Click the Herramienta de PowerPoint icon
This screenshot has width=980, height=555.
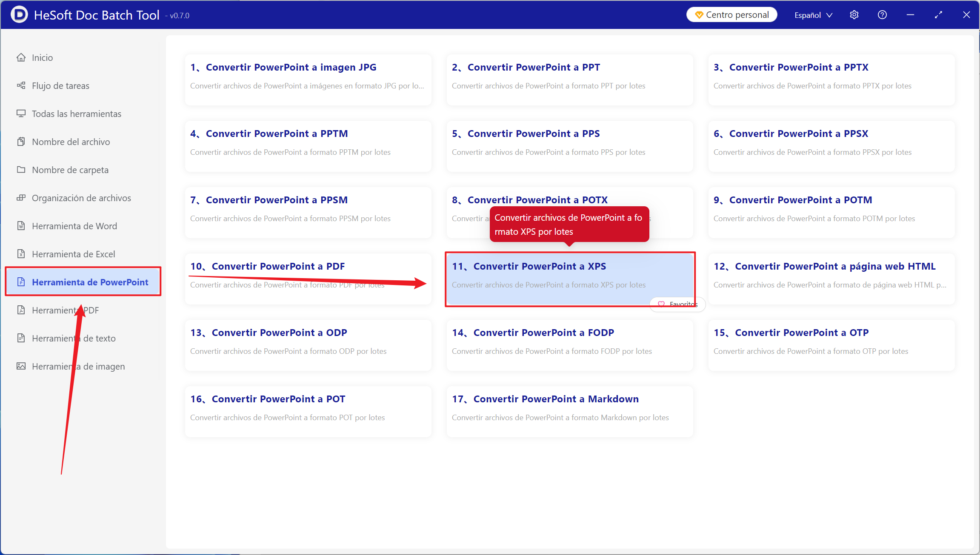click(21, 282)
